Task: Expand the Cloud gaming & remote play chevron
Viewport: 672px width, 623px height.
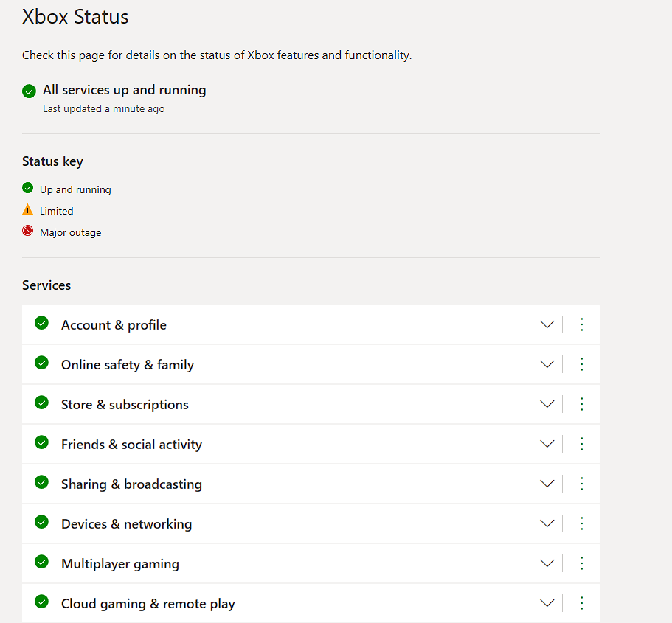Action: click(x=547, y=604)
